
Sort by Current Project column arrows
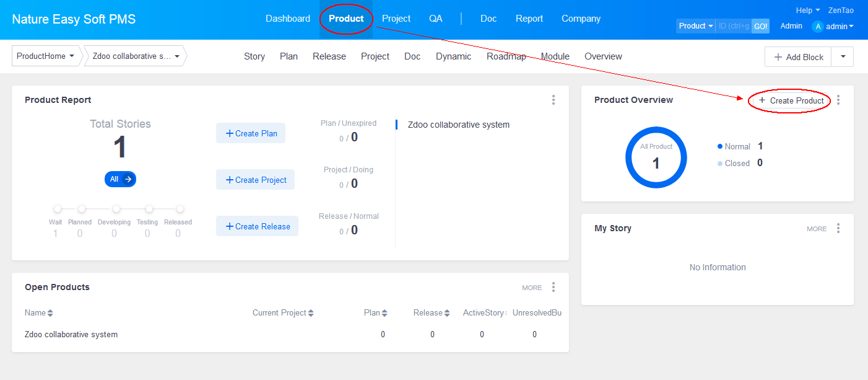click(x=311, y=313)
